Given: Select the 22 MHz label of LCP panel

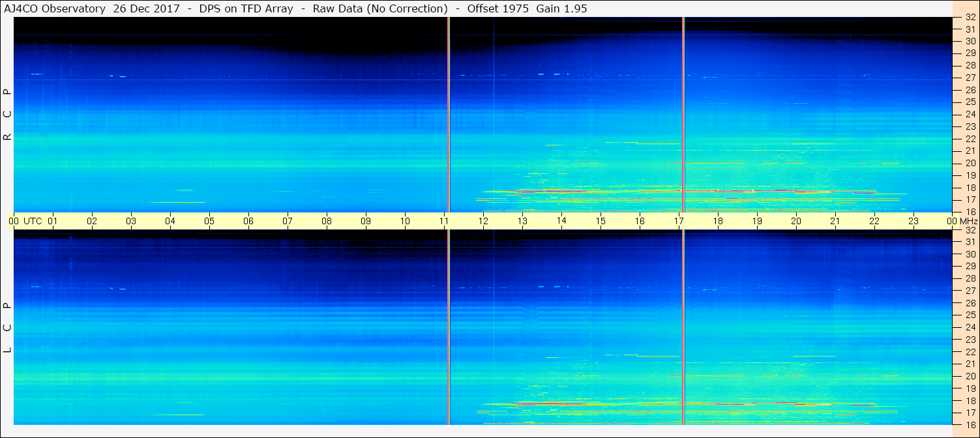Looking at the screenshot, I should tap(970, 352).
